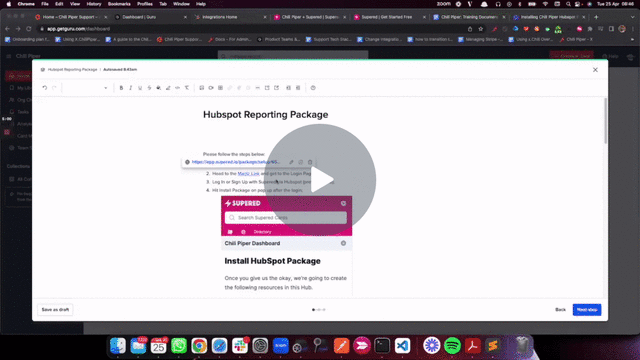The width and height of the screenshot is (640, 360).
Task: Open Sublime Text from the Dock
Action: (493, 346)
